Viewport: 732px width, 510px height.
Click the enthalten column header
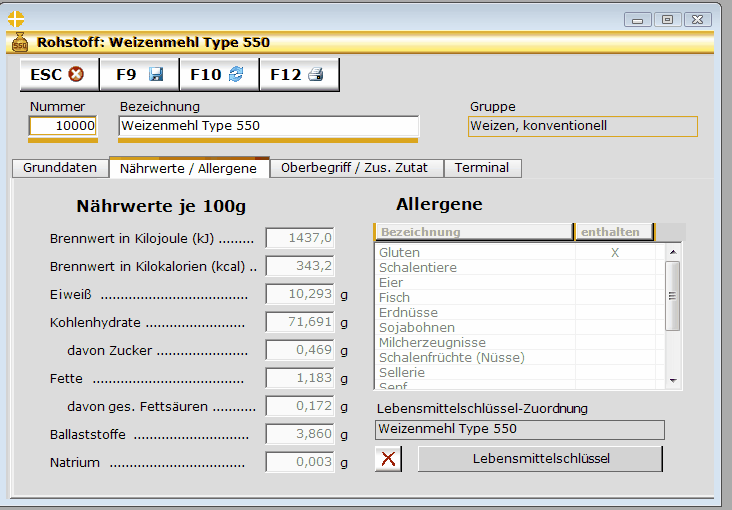coord(614,232)
